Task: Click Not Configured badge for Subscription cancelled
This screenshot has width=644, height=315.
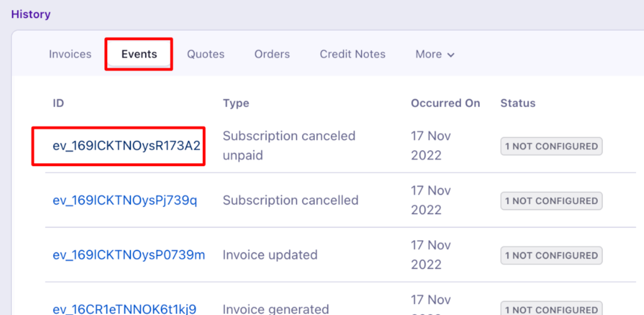Action: click(551, 201)
